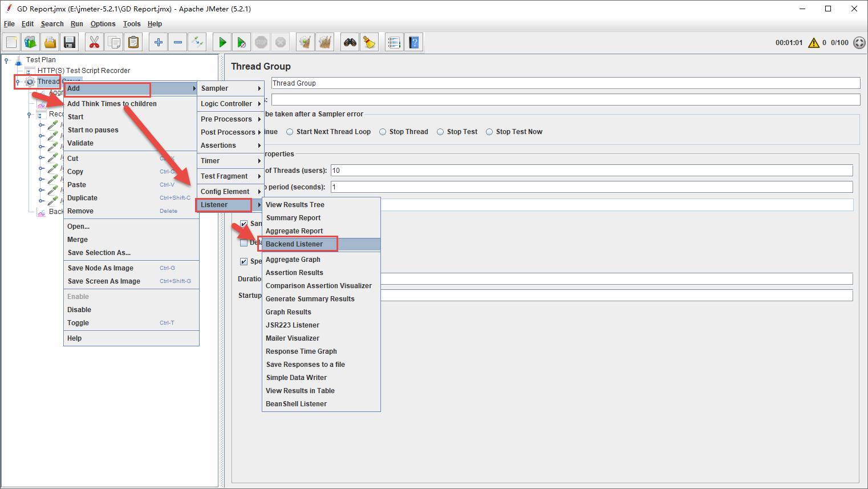Choose the Stop Test Now radio button
868x489 pixels.
pyautogui.click(x=489, y=132)
